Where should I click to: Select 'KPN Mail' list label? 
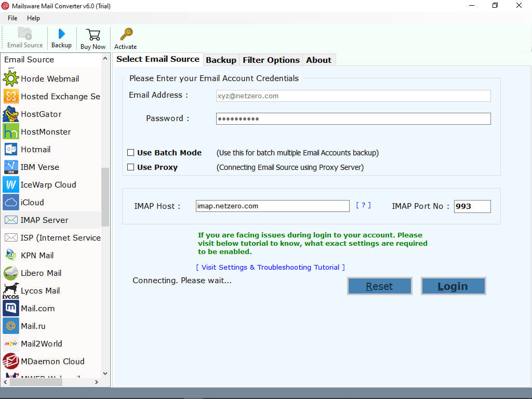[x=37, y=255]
